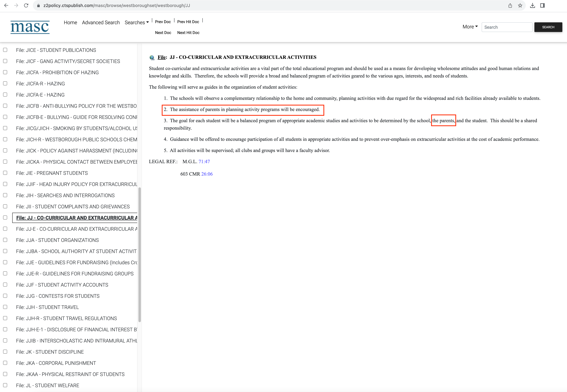Open File: JJH-R - STUDENT TRAVEL REGULATIONS

pyautogui.click(x=67, y=318)
